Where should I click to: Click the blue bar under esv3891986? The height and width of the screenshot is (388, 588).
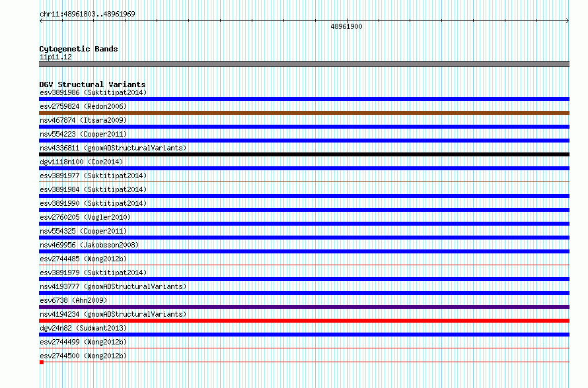click(304, 99)
